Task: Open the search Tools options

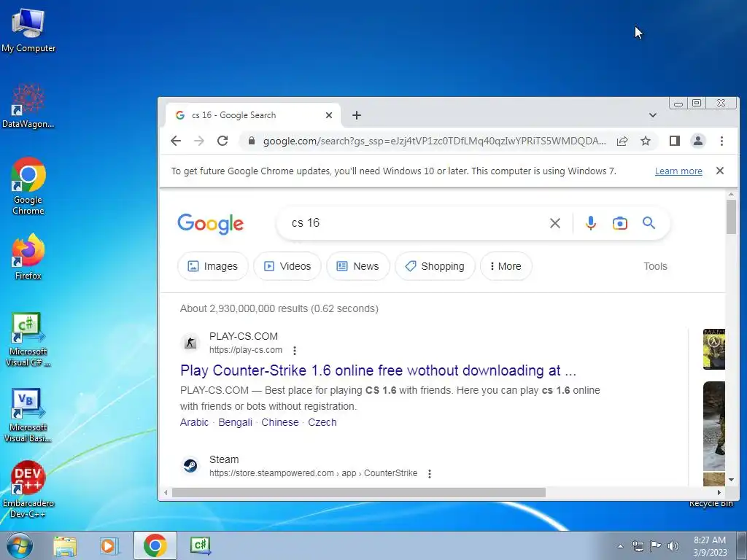Action: tap(655, 266)
